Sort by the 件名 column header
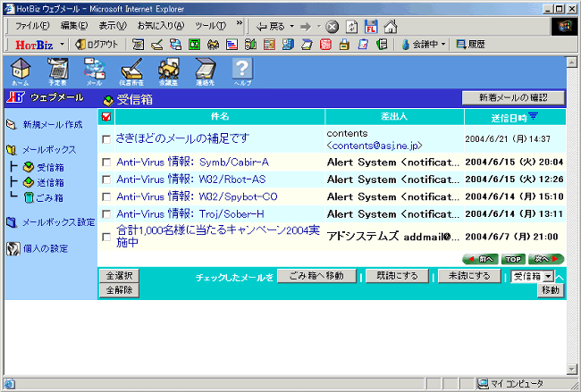 click(220, 117)
